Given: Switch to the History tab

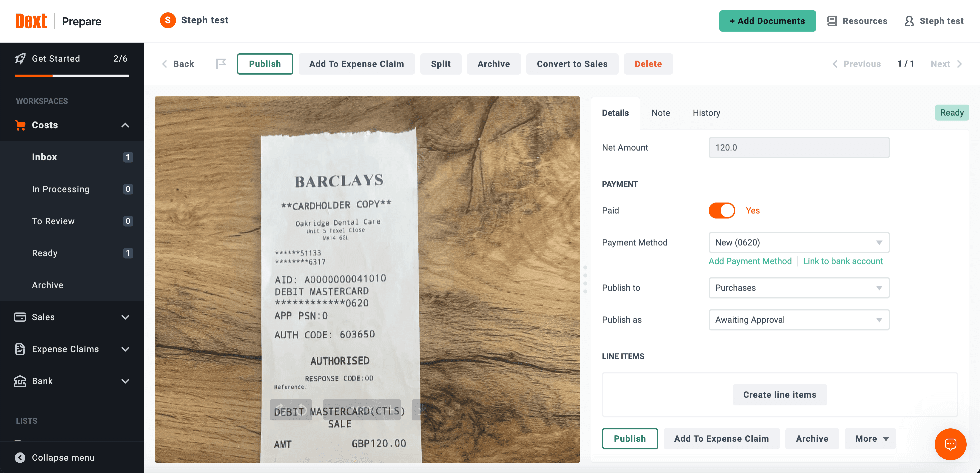Looking at the screenshot, I should click(706, 113).
